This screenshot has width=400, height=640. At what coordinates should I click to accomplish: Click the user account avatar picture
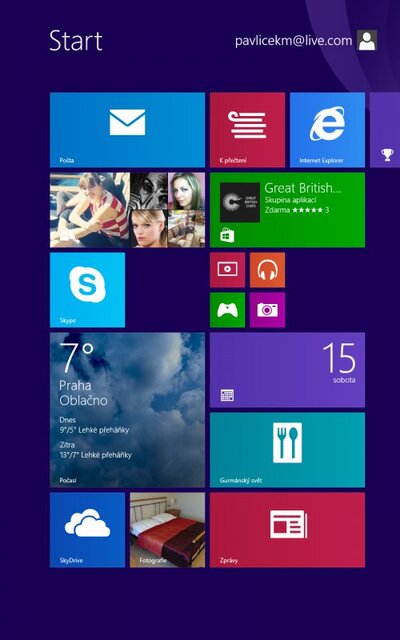point(367,40)
